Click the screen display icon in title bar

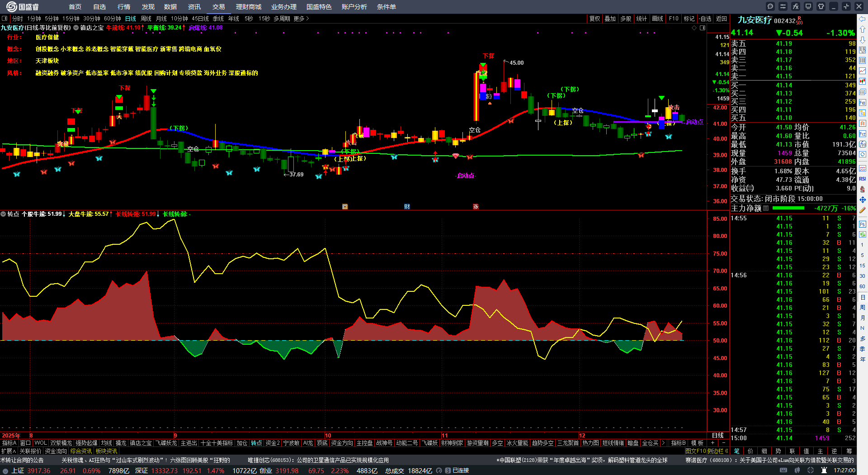[x=808, y=6]
